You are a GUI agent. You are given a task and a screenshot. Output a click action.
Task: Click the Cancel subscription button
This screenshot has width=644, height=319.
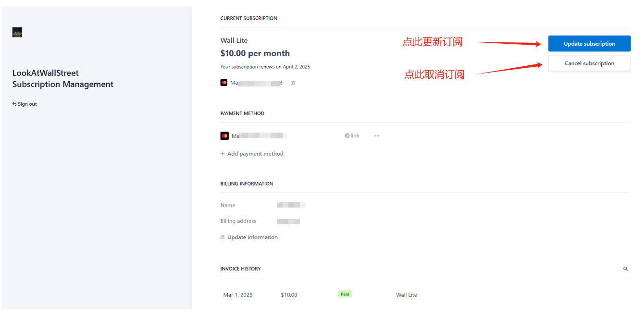(x=589, y=63)
